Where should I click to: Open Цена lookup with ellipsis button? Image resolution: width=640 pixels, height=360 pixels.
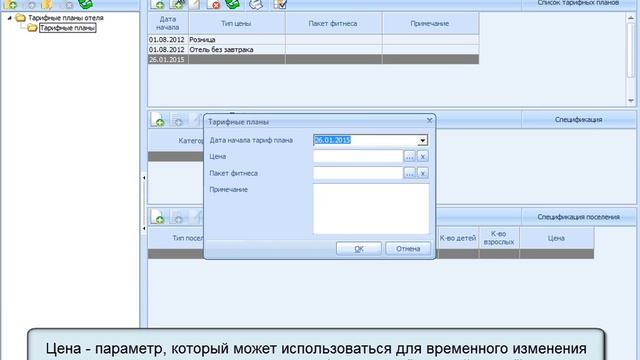[x=409, y=156]
